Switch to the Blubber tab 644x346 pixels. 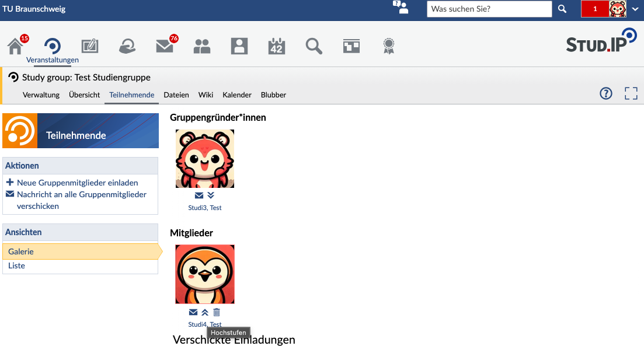[273, 95]
